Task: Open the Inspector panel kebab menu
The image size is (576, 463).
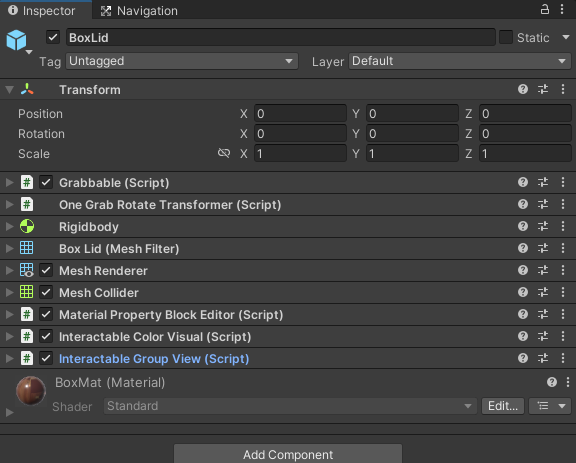Action: coord(562,10)
